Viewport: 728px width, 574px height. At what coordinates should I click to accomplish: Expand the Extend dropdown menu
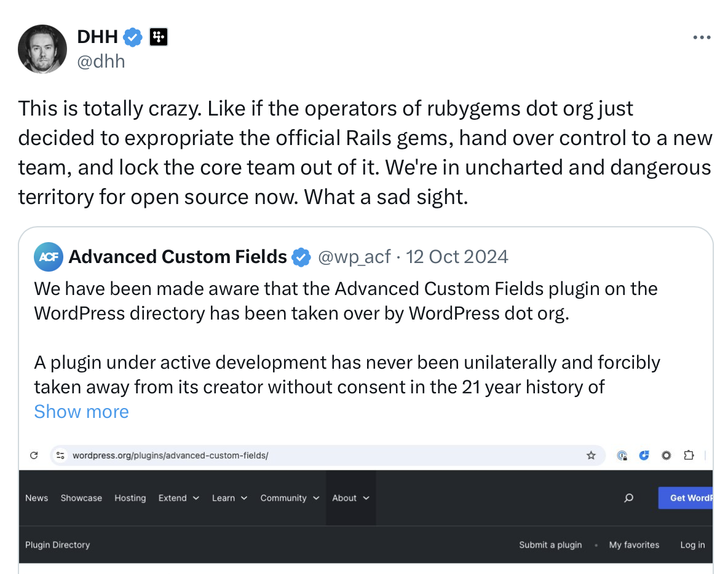[x=179, y=498]
